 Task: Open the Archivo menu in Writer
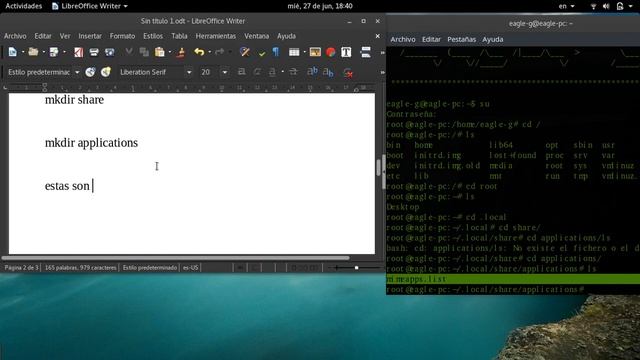15,36
